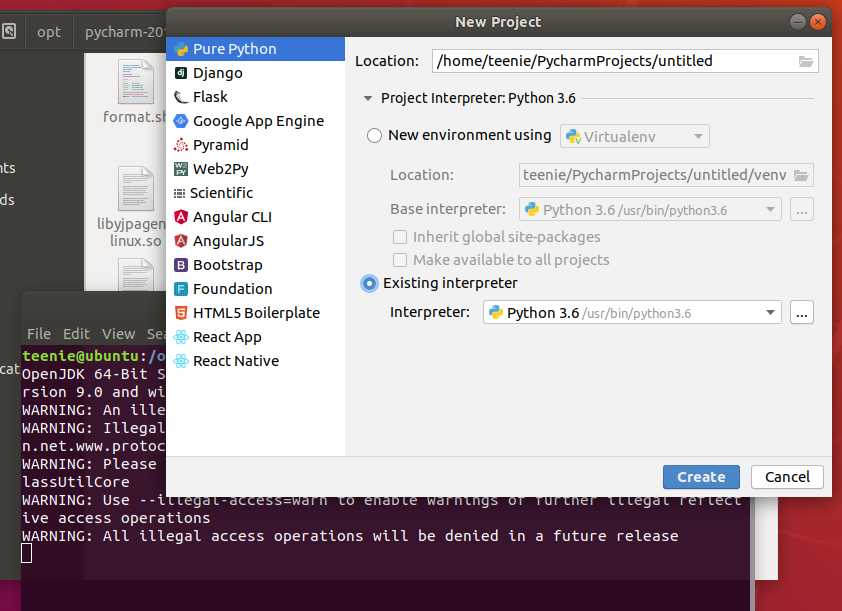The image size is (842, 611).
Task: Close the New Project dialog
Action: pyautogui.click(x=818, y=21)
